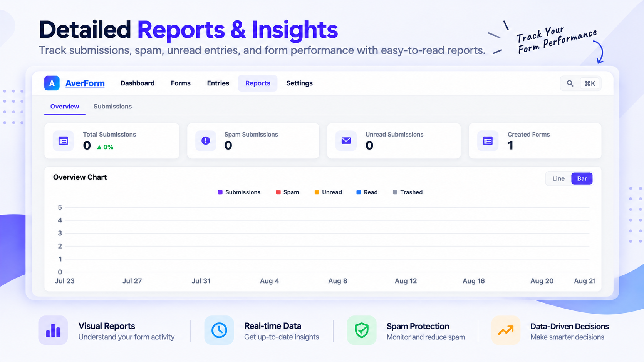Click the Aug 4 axis label
644x362 pixels.
tap(269, 281)
